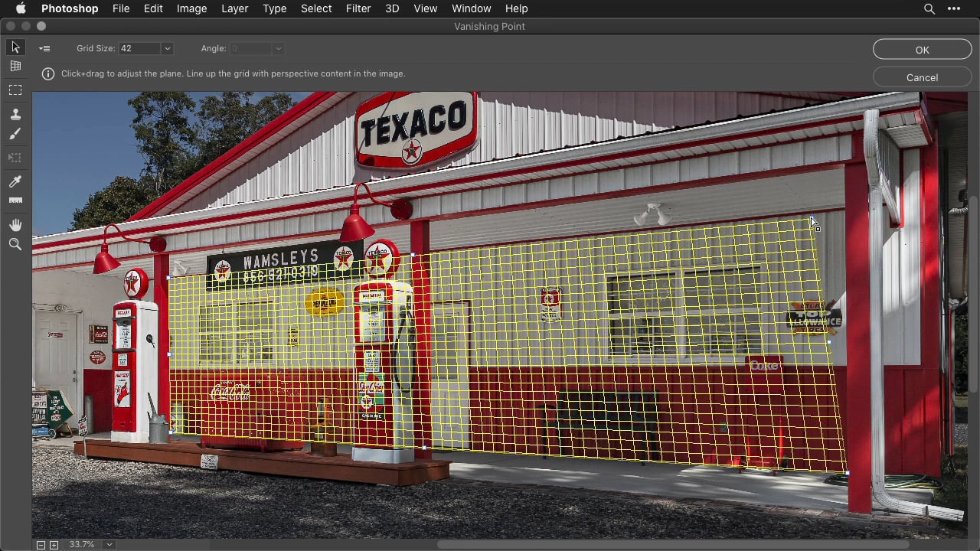Expand the Angle dropdown arrow
Image resolution: width=980 pixels, height=551 pixels.
pyautogui.click(x=278, y=48)
